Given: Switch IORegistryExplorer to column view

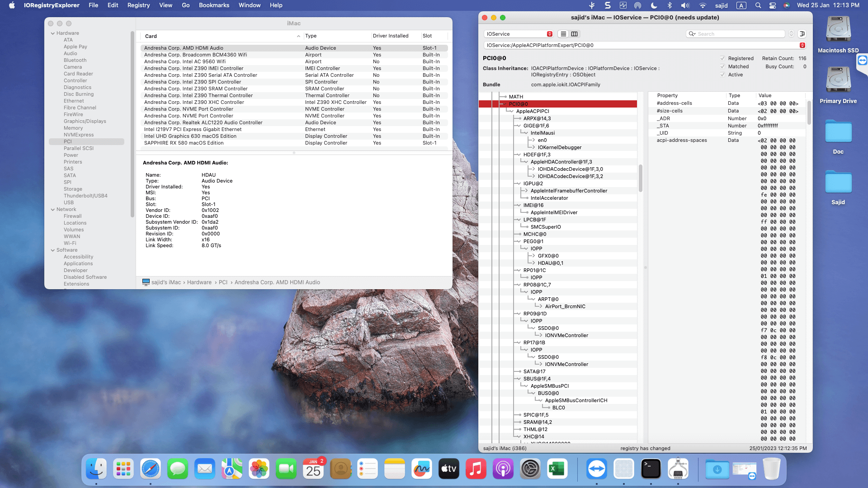Looking at the screenshot, I should [x=574, y=34].
